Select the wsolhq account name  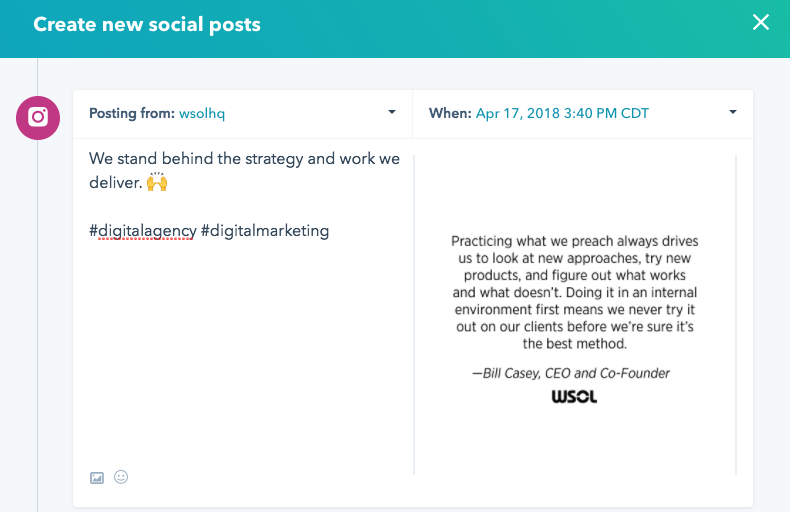[202, 113]
